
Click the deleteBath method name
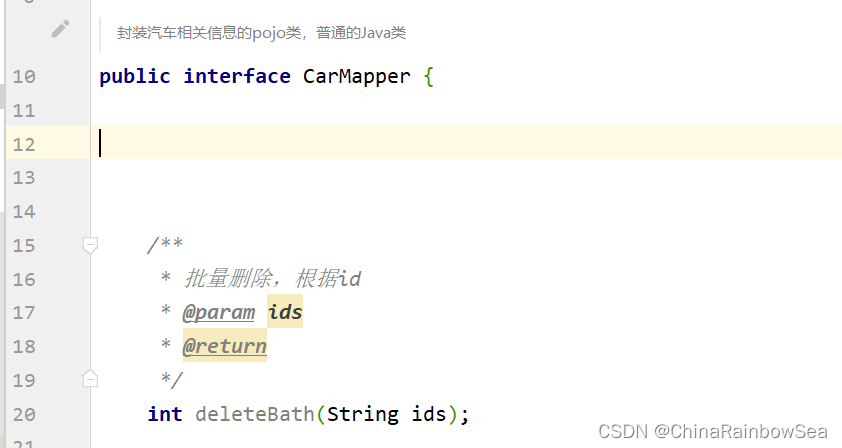pos(254,414)
